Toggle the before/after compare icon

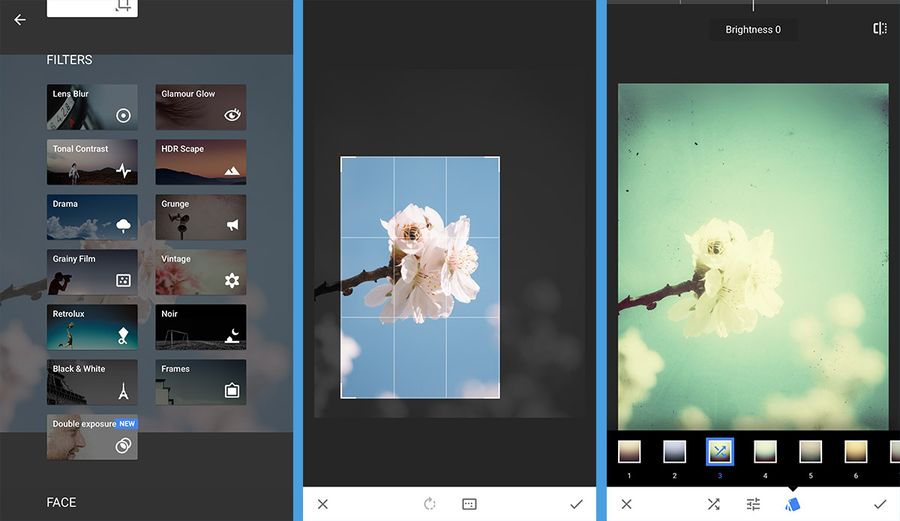(x=880, y=29)
